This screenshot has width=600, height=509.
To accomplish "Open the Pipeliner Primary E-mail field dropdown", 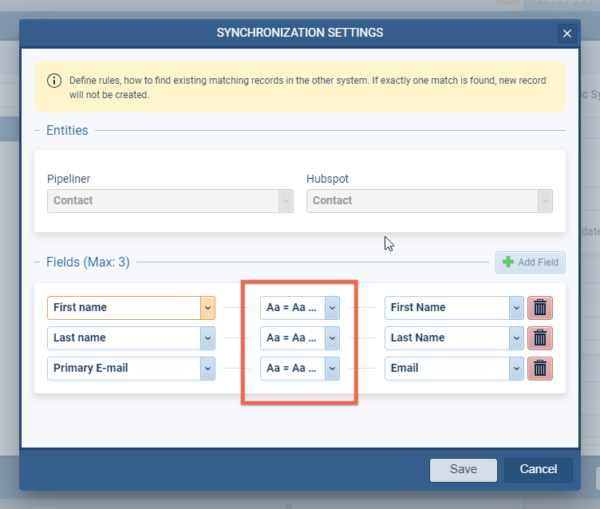I will [208, 368].
